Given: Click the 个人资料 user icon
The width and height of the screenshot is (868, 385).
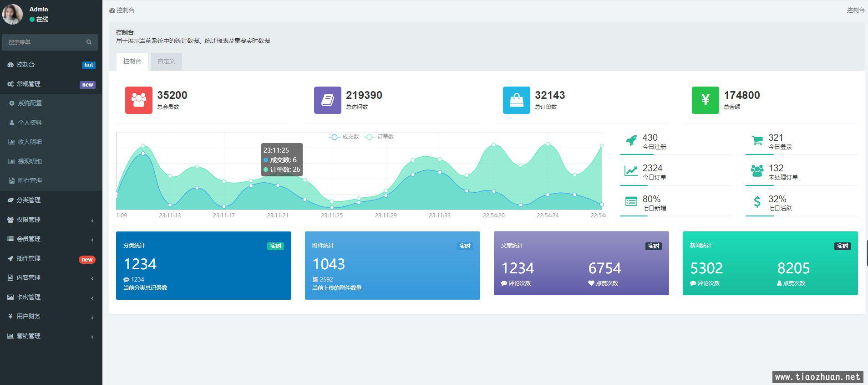Looking at the screenshot, I should [x=12, y=123].
